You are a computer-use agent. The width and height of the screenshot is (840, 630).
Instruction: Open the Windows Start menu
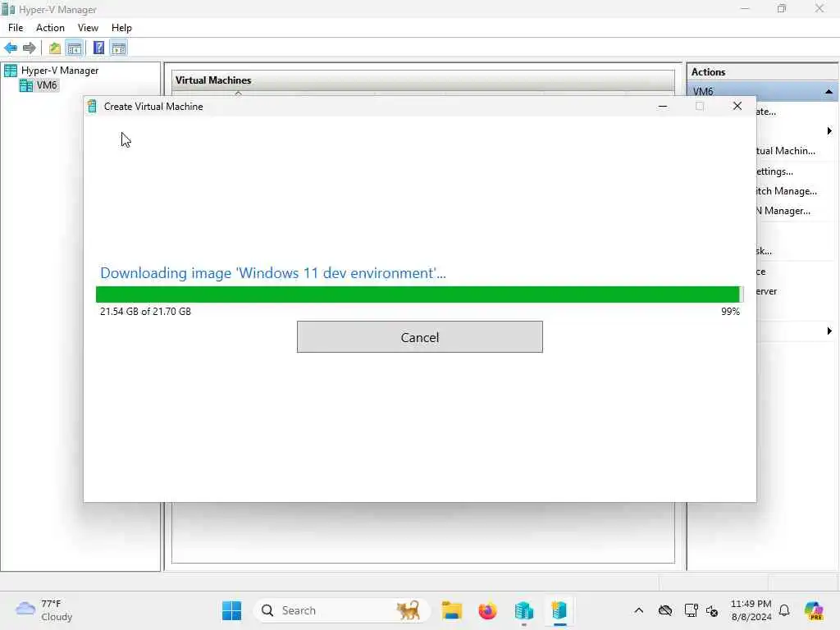click(x=231, y=610)
